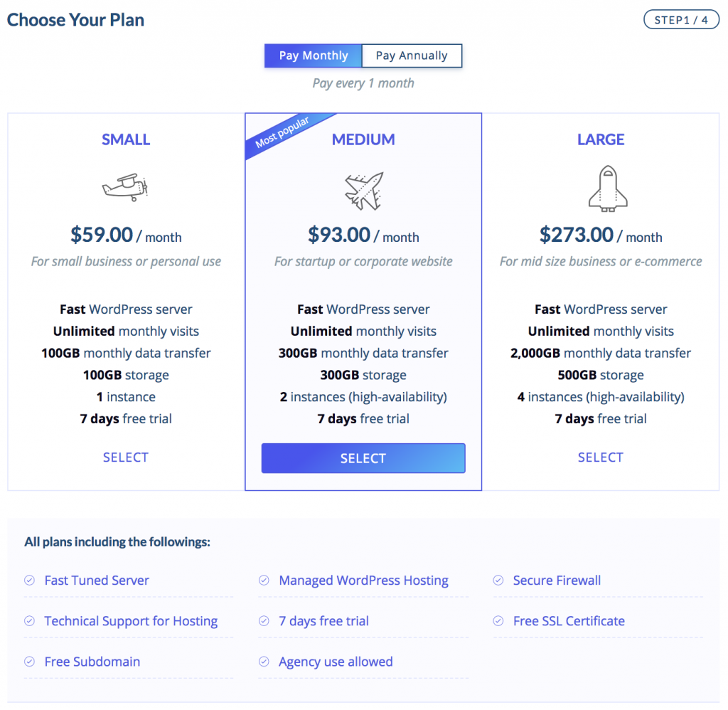Image resolution: width=728 pixels, height=710 pixels.
Task: Click the checkmark icon beside Agency use allowed
Action: [x=264, y=661]
